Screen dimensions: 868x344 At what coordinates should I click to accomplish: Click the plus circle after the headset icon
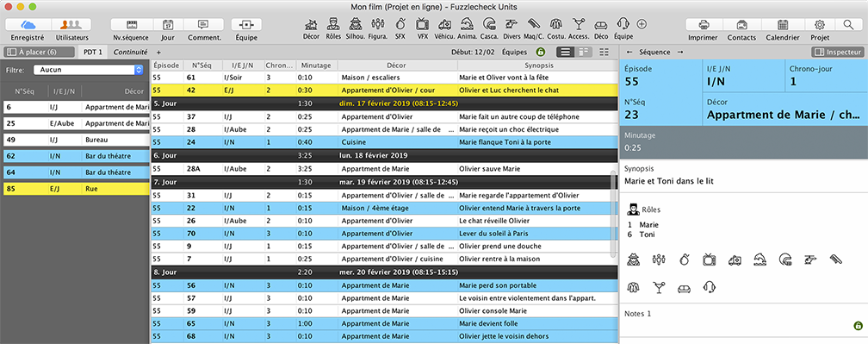tap(642, 24)
